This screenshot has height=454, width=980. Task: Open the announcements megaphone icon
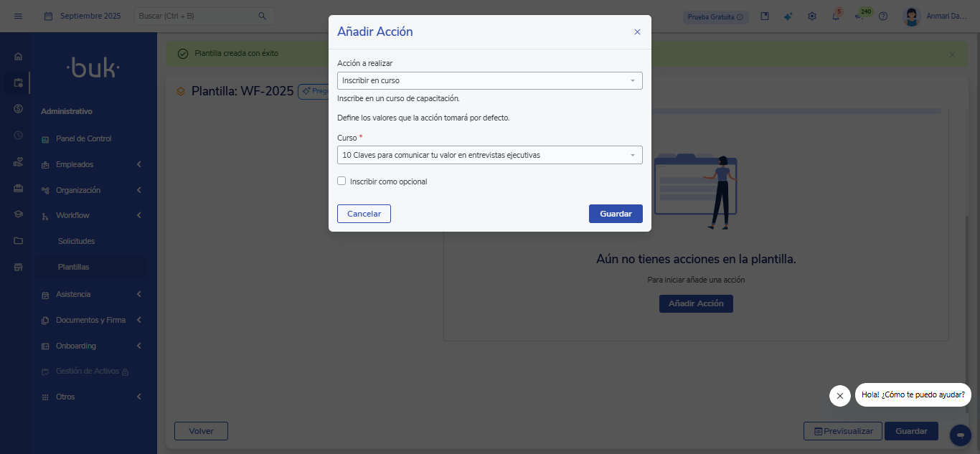[859, 16]
